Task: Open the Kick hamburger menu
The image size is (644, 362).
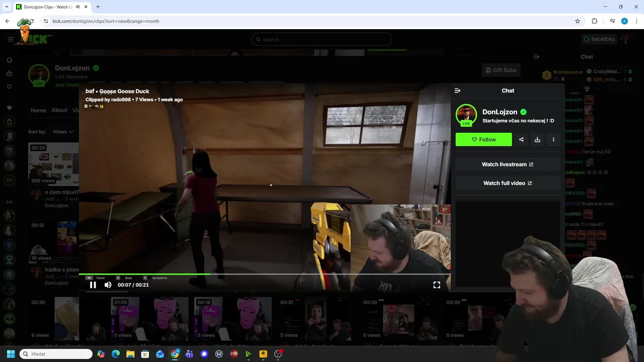Action: coord(11,39)
